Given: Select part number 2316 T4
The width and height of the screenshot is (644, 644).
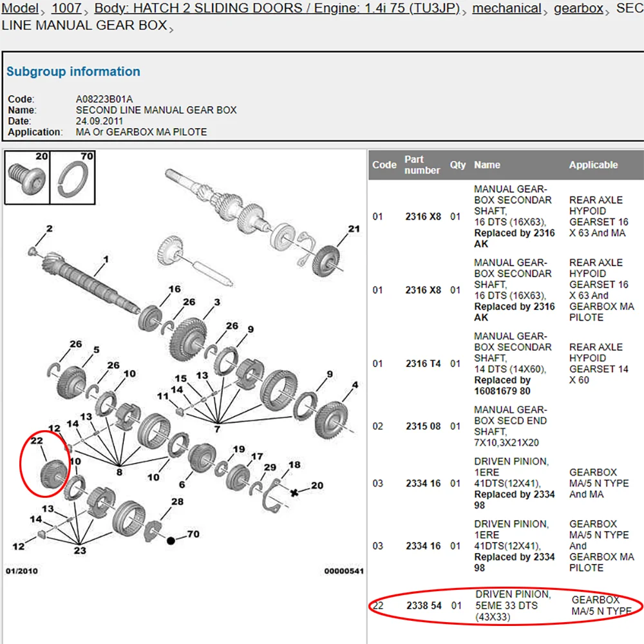Looking at the screenshot, I should point(423,363).
